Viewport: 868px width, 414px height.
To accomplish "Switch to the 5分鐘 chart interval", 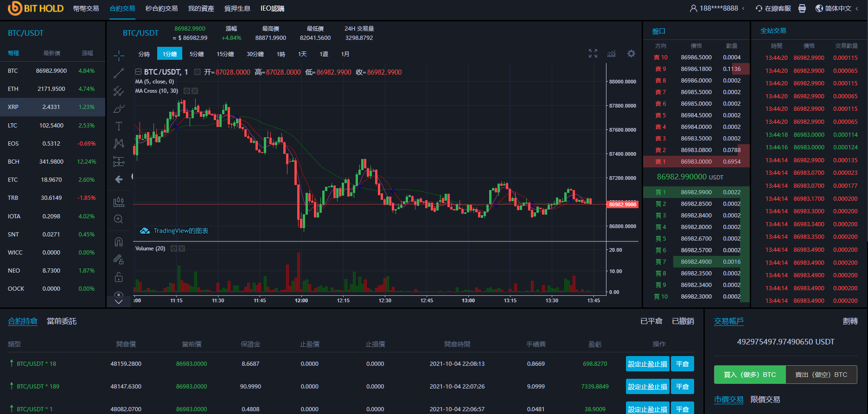I will pos(197,54).
